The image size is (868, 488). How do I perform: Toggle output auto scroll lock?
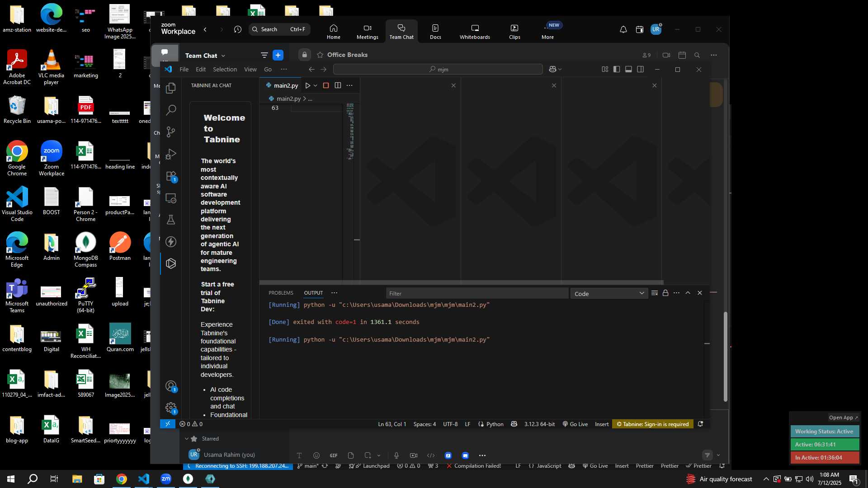point(665,293)
